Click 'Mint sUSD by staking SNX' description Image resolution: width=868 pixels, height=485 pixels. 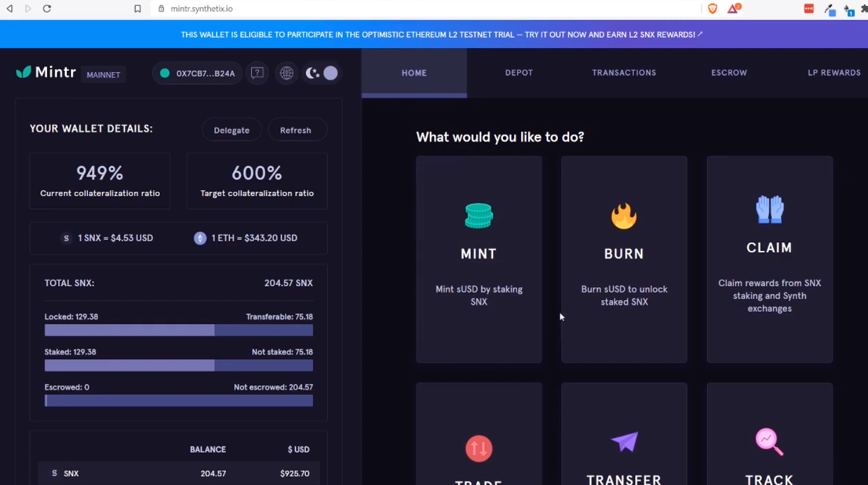[x=479, y=296]
